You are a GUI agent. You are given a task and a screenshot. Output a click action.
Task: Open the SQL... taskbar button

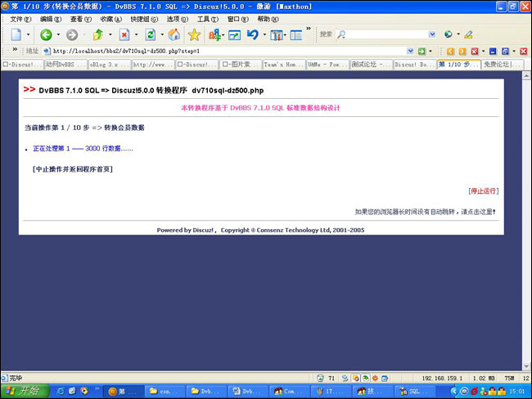(415, 391)
